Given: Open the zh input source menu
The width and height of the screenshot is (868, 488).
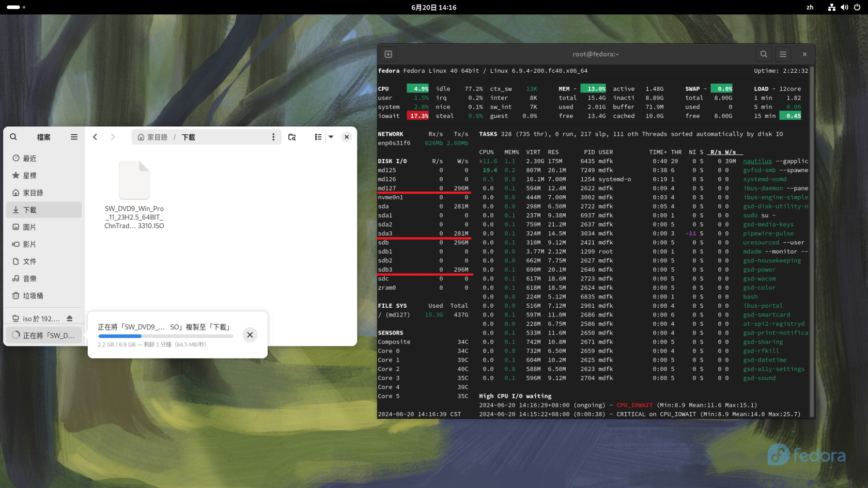Looking at the screenshot, I should (x=810, y=7).
